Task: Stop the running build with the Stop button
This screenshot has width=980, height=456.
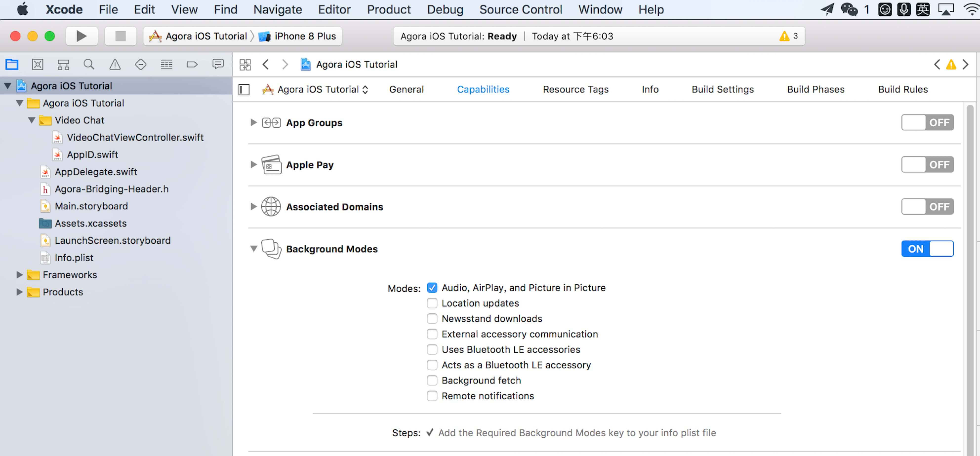Action: pos(120,36)
